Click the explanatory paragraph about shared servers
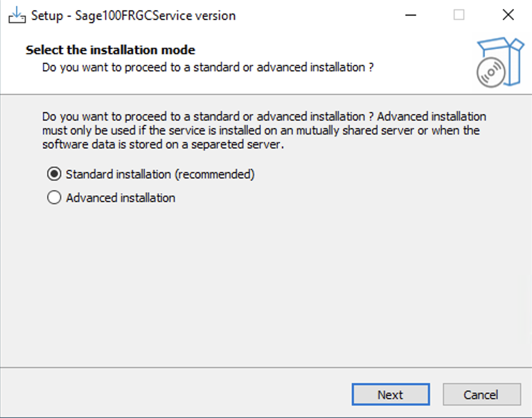Image resolution: width=532 pixels, height=418 pixels. [x=264, y=131]
